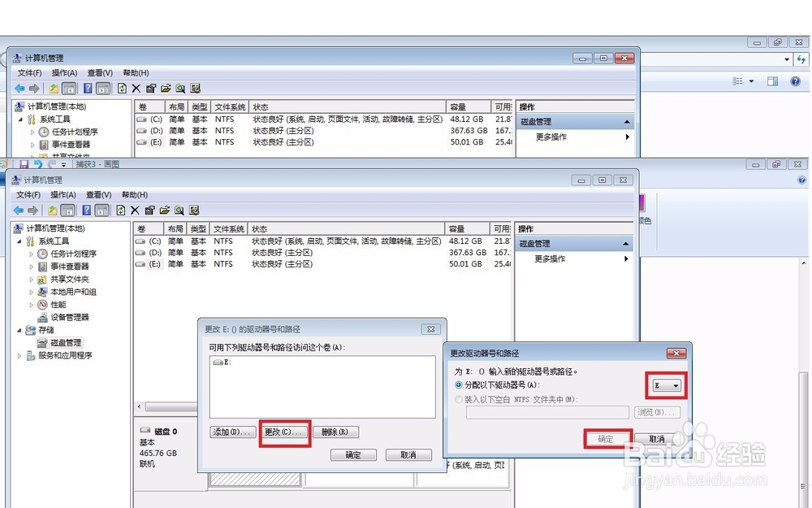The image size is (812, 508).
Task: Click Up one level icon in upper window toolbar
Action: [54, 88]
